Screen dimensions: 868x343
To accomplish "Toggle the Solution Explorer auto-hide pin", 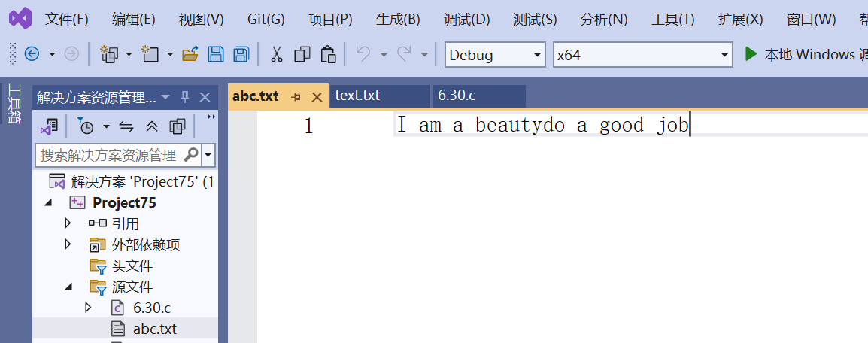I will pos(185,97).
